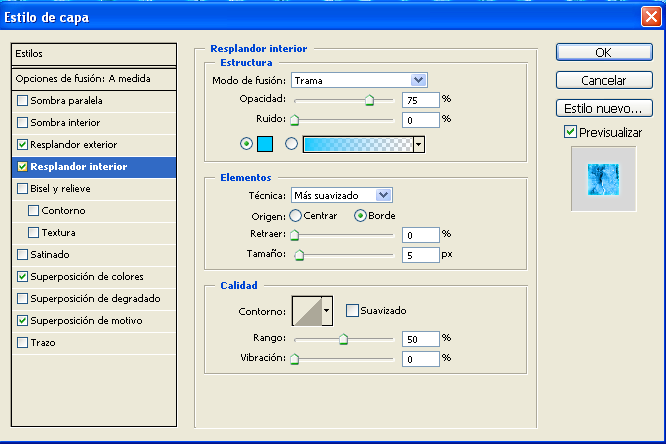Select Opciones de fusión: A medida
Image resolution: width=666 pixels, height=444 pixels.
77,78
